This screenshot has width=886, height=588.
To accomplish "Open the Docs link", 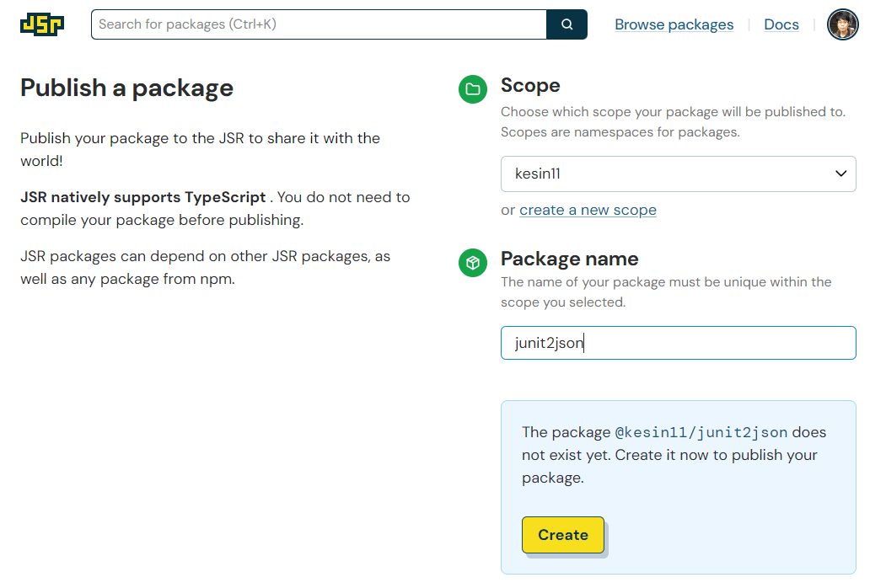I will (781, 24).
